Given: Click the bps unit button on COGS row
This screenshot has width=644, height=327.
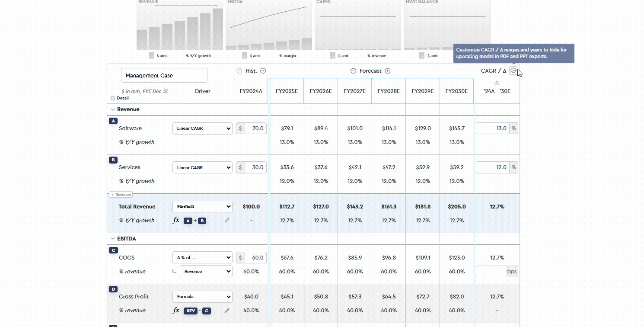Looking at the screenshot, I should [x=512, y=271].
